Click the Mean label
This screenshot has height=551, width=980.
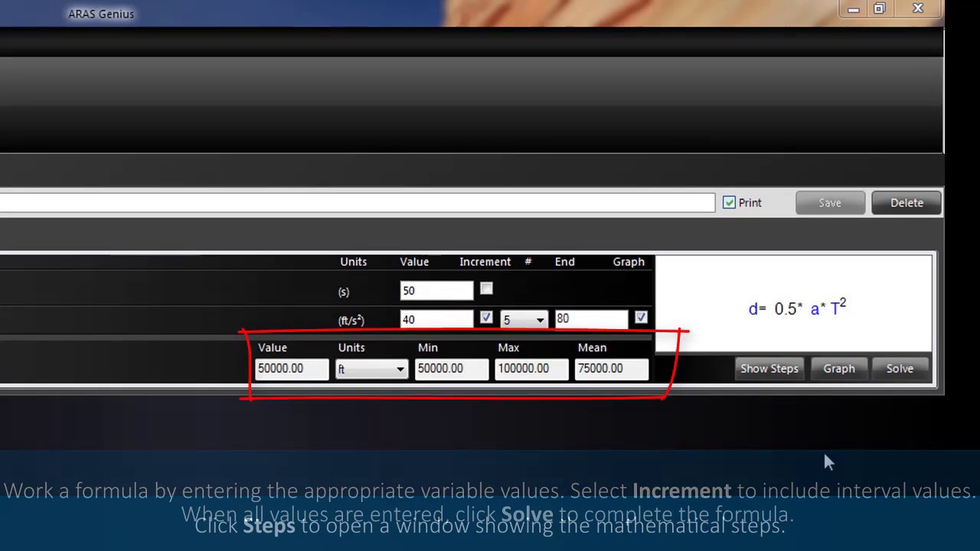(x=592, y=347)
